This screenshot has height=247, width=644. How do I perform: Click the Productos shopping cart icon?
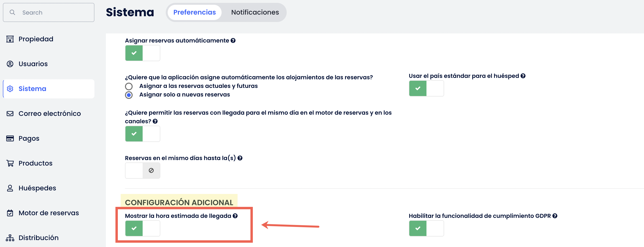10,163
